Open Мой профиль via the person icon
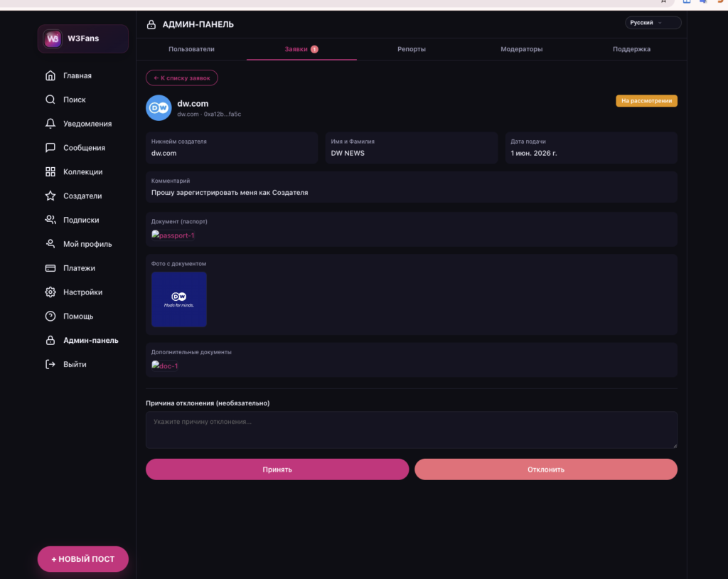Screen dimensions: 728x579 click(x=50, y=244)
